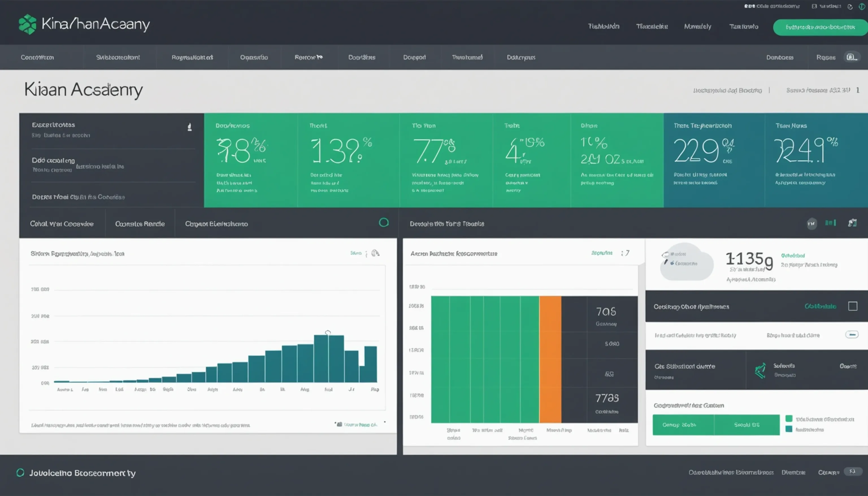Open 'Tanrawto' in the top navigation
Viewport: 868px width, 496px height.
coord(743,26)
